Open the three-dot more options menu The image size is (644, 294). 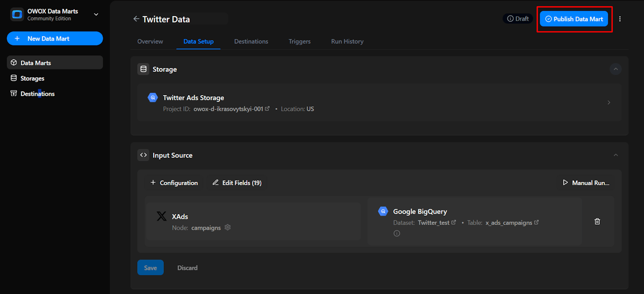click(620, 19)
